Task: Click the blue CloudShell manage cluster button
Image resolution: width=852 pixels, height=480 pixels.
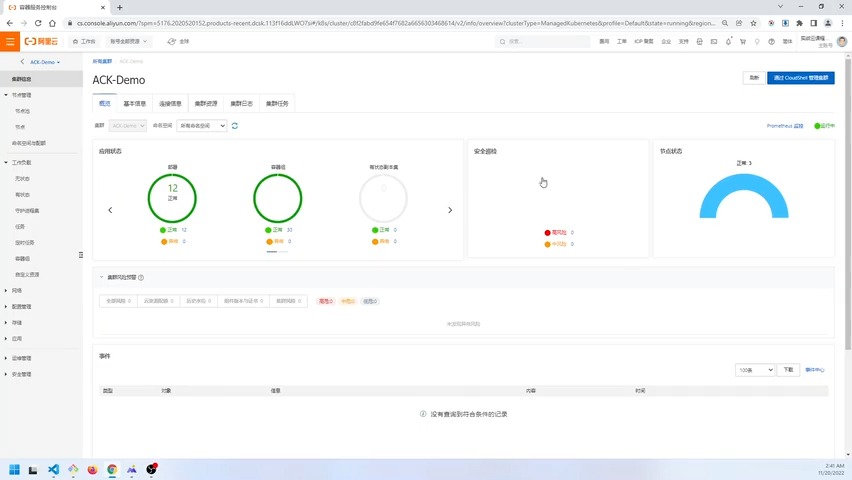Action: pyautogui.click(x=801, y=78)
